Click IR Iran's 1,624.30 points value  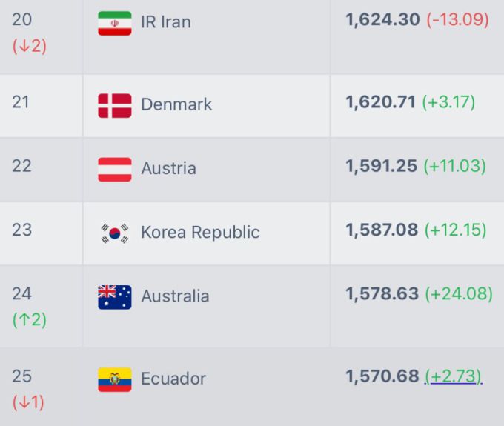[x=382, y=20]
